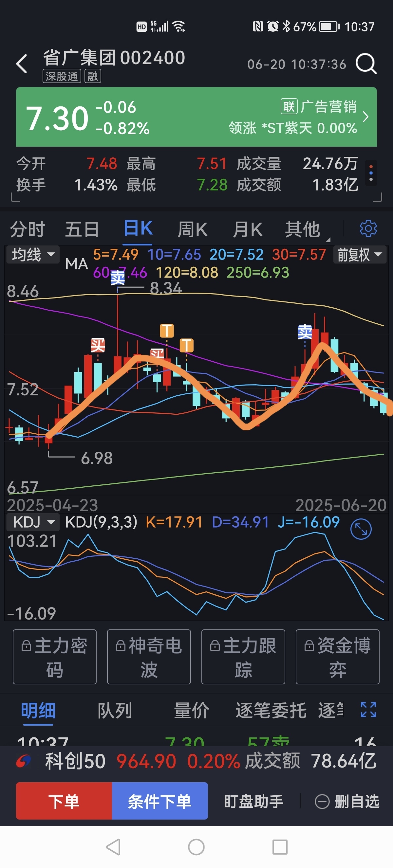Tap the J=-16.09 value

[309, 522]
